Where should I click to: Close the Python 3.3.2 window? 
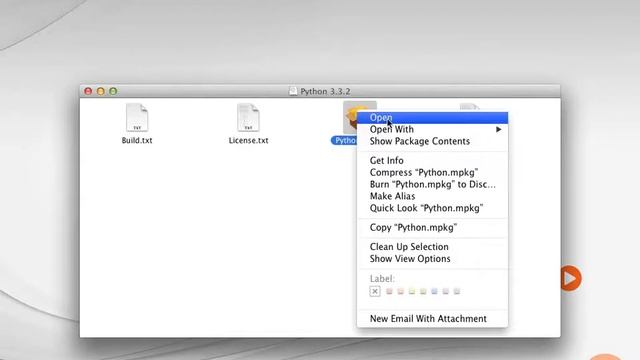click(x=88, y=91)
